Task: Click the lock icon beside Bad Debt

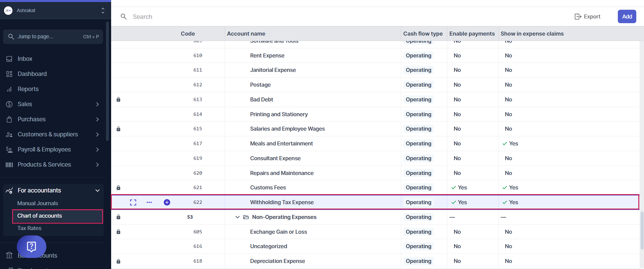Action: [118, 99]
